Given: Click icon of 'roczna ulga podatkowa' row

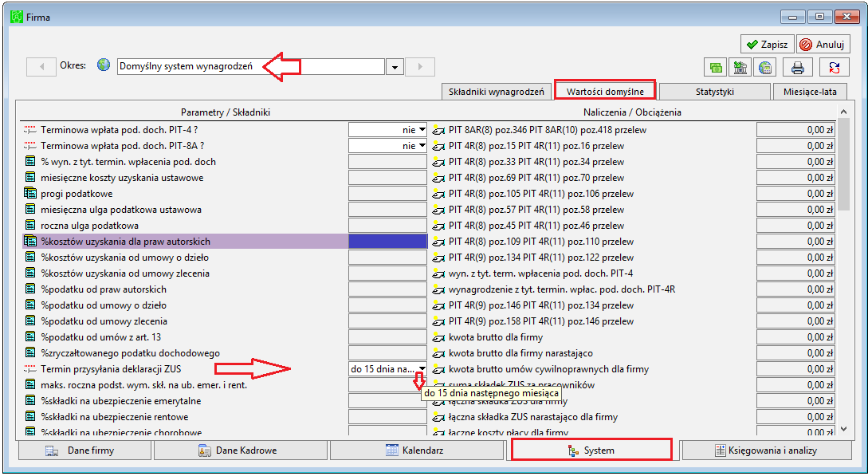Looking at the screenshot, I should [30, 226].
